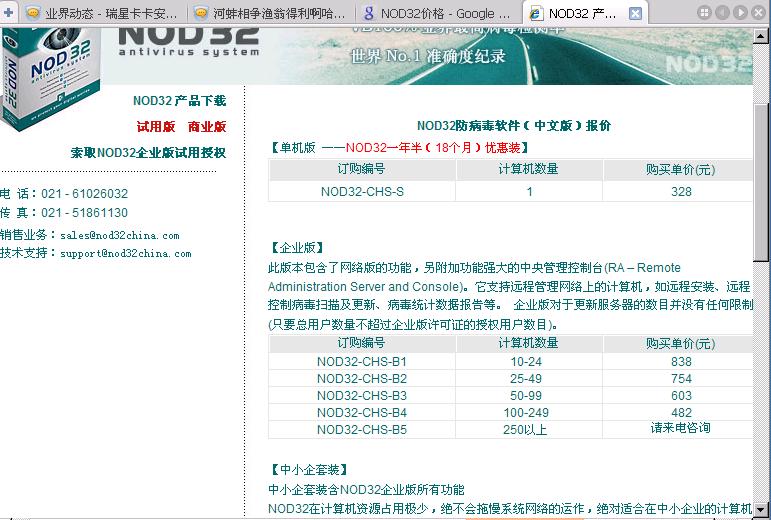This screenshot has height=520, width=771.
Task: Click the phone number 021 - 61026032
Action: pos(85,194)
